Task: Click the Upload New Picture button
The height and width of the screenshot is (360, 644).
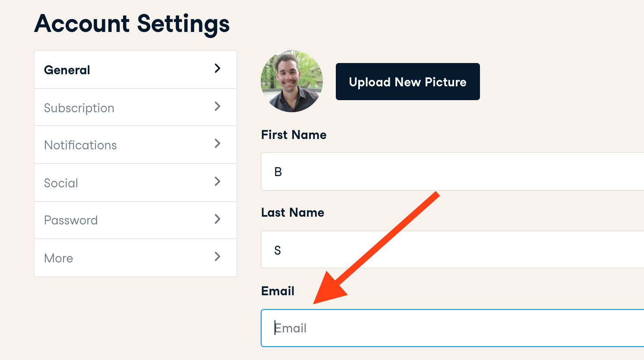Action: tap(407, 82)
